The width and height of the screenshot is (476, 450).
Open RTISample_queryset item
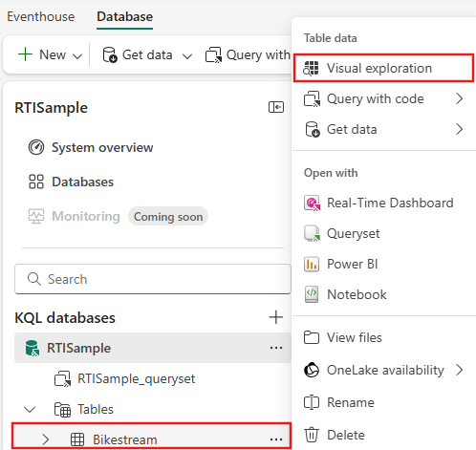pos(136,378)
